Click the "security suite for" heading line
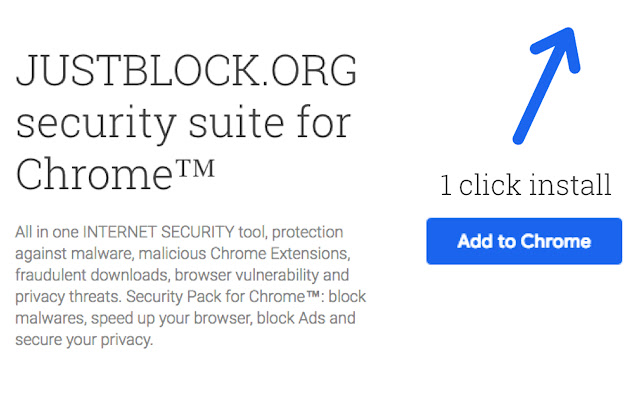The height and width of the screenshot is (400, 640). click(183, 124)
